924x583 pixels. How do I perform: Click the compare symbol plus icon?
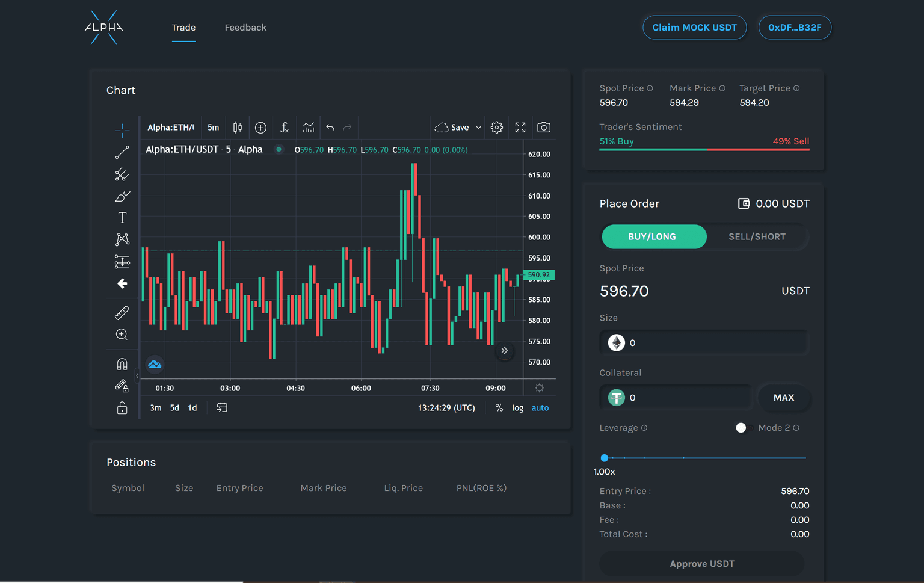tap(260, 128)
